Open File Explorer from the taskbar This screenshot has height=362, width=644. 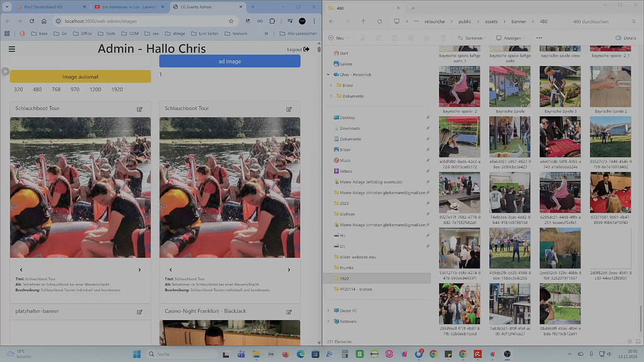256,354
